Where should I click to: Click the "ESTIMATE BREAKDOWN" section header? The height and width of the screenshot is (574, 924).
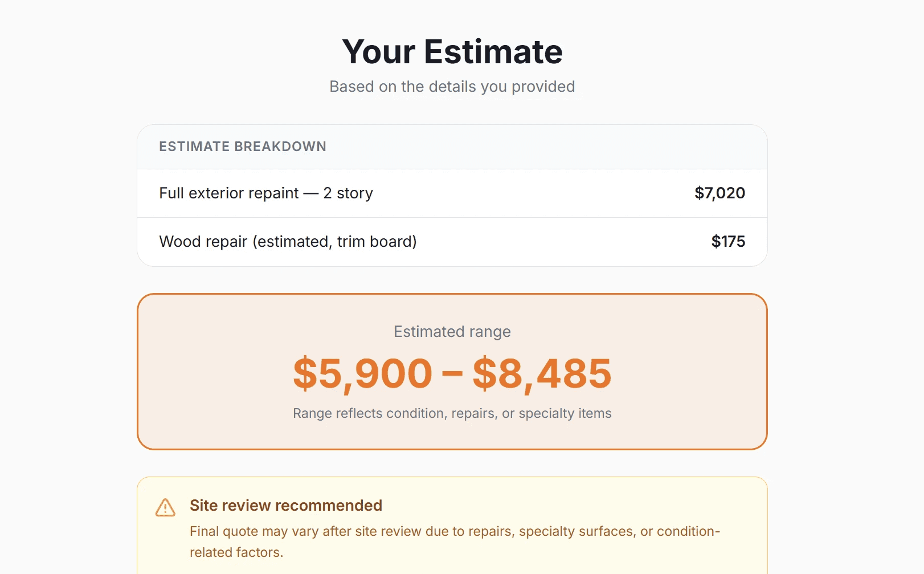243,146
